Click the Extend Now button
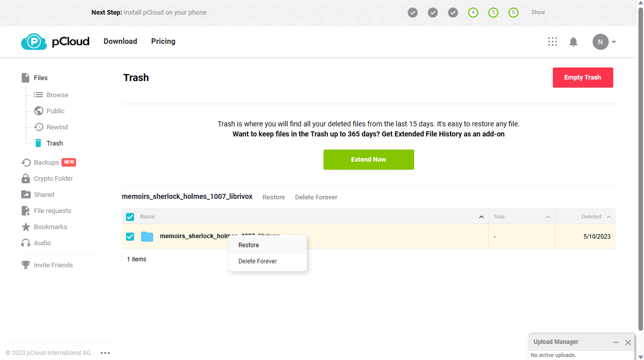This screenshot has width=644, height=360. (369, 160)
